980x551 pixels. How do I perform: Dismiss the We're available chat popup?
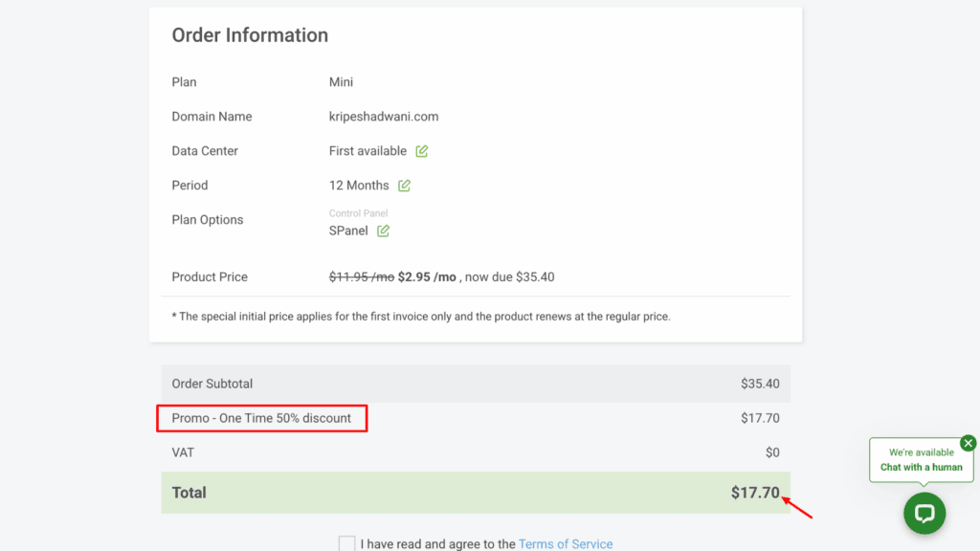[968, 443]
